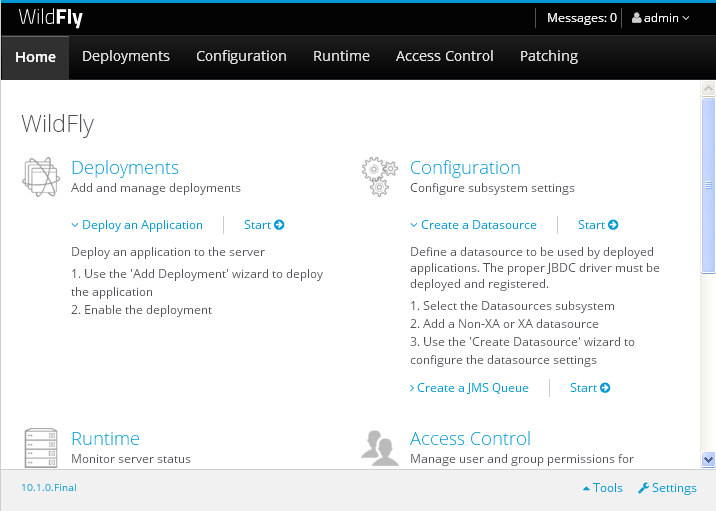Expand the Tools menu in footer

coord(602,488)
